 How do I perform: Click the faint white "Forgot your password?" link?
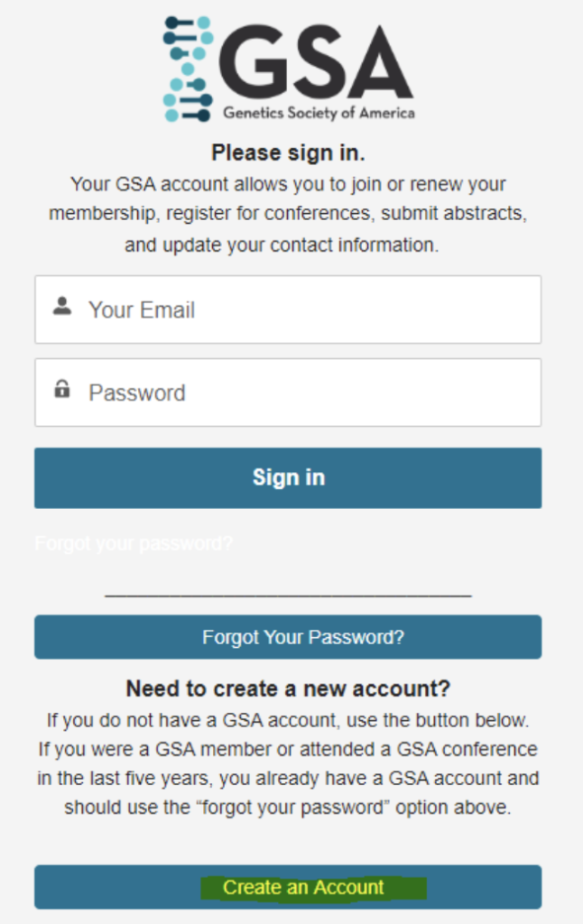point(134,544)
